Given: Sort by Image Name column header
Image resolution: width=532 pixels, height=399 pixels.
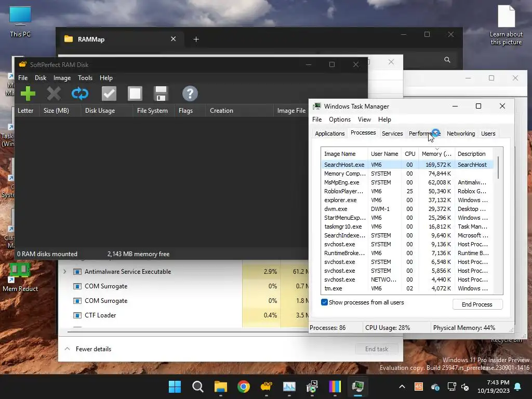Looking at the screenshot, I should [344, 154].
